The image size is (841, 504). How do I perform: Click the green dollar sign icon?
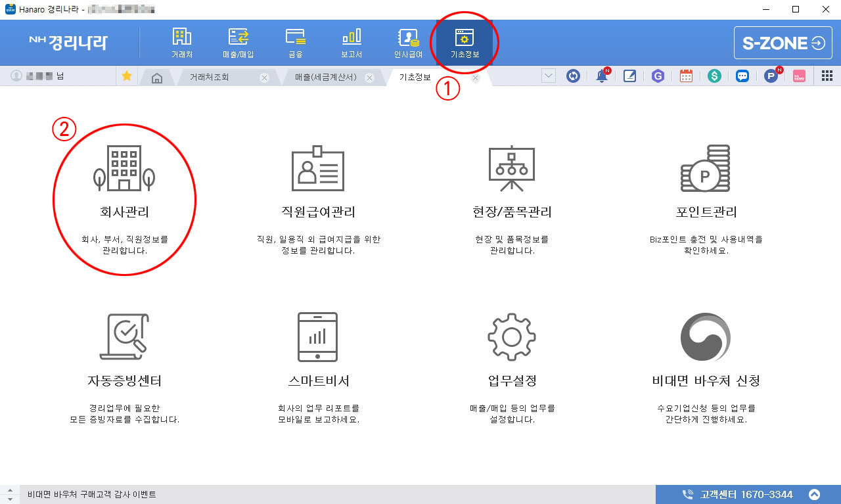(x=714, y=76)
